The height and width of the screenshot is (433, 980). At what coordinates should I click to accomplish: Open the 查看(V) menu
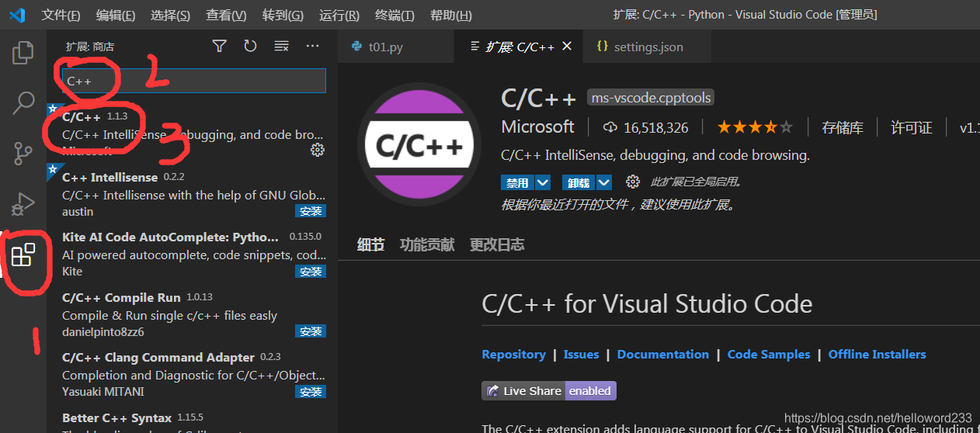226,16
